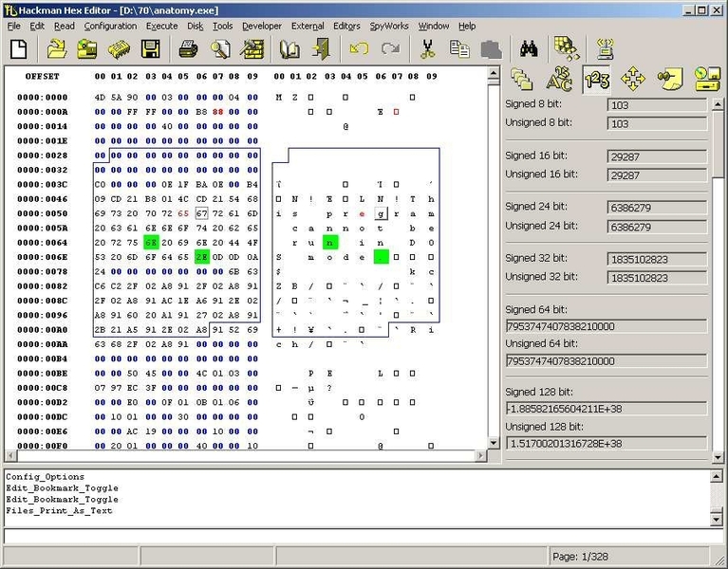Select the disk drive panel icon
The height and width of the screenshot is (569, 728).
pyautogui.click(x=707, y=80)
